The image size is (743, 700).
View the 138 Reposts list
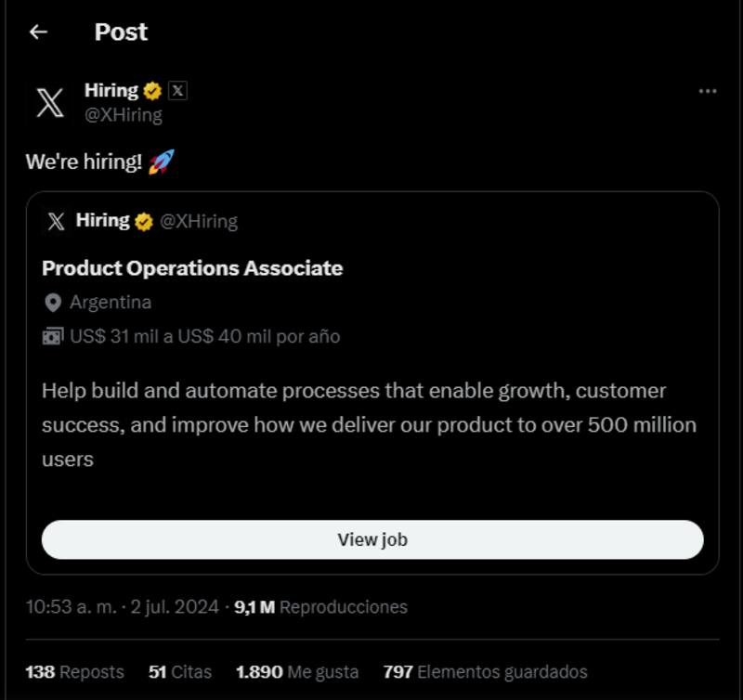[x=74, y=671]
